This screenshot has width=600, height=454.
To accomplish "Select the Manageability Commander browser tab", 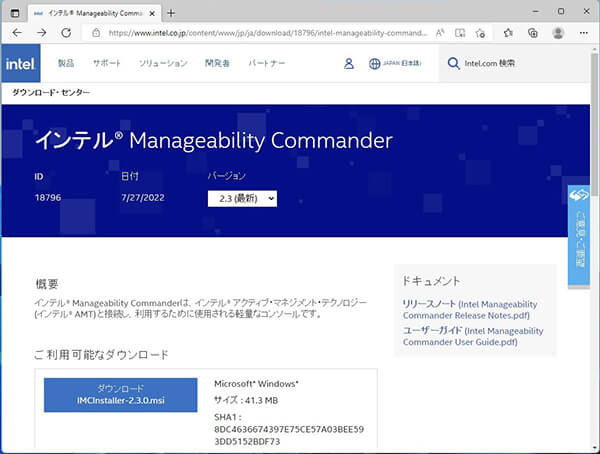I will (94, 13).
